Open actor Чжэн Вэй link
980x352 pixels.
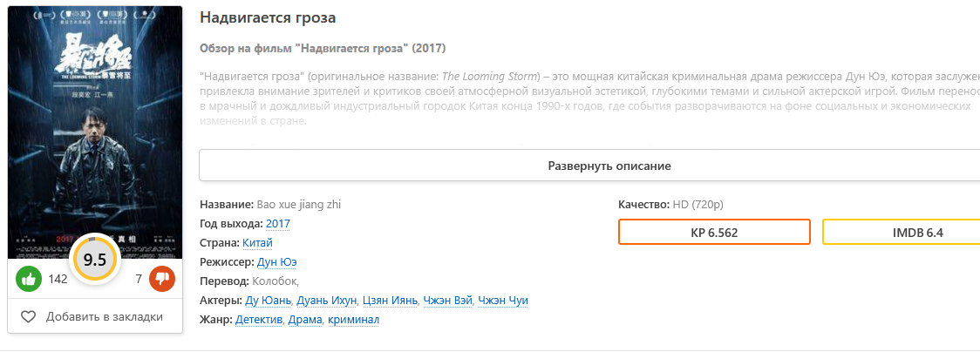pyautogui.click(x=448, y=301)
